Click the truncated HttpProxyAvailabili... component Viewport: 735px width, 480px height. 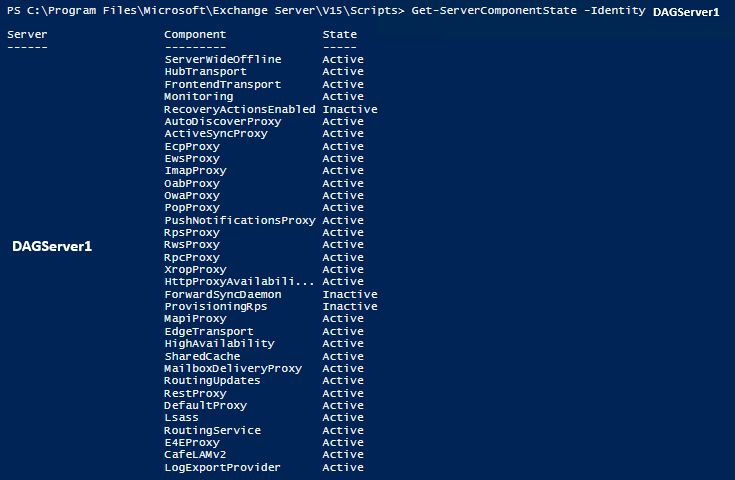point(240,282)
